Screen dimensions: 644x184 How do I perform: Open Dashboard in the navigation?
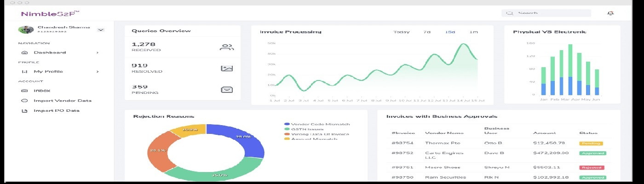tap(50, 52)
